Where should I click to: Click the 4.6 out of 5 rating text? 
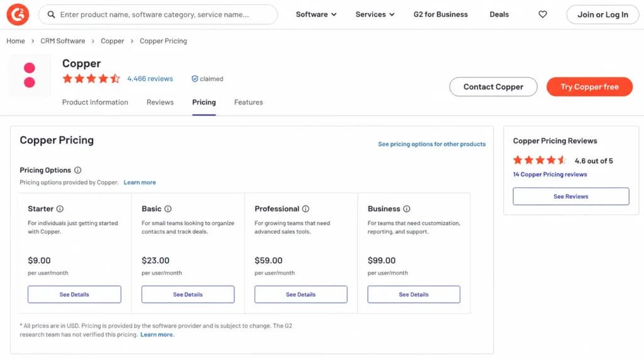[594, 161]
